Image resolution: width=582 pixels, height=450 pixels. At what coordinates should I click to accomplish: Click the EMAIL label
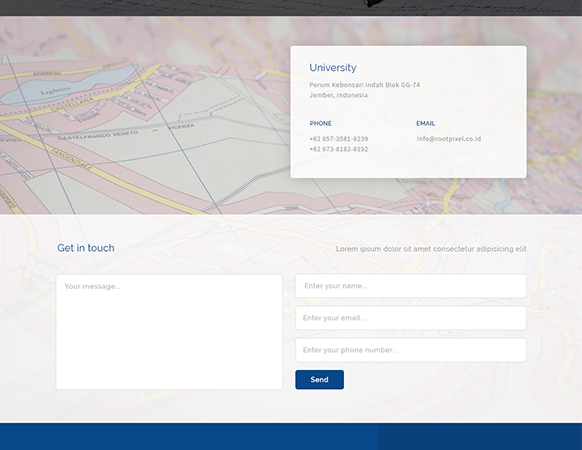(x=425, y=123)
